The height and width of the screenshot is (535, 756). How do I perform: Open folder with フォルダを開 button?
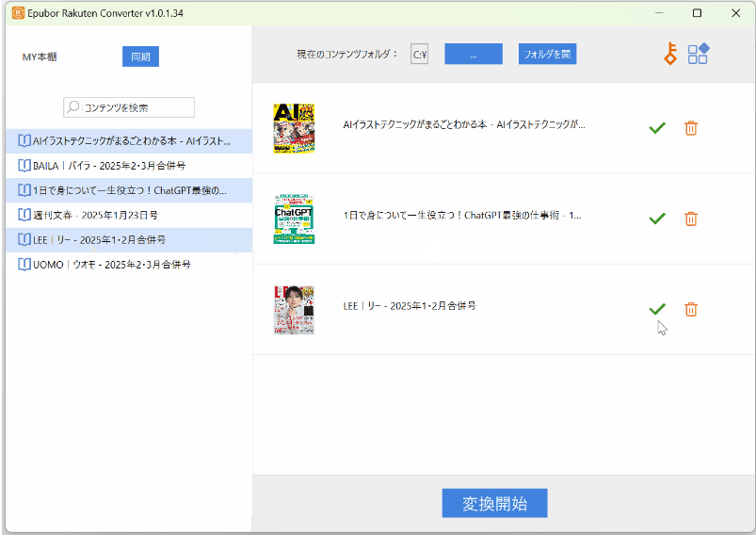[547, 54]
